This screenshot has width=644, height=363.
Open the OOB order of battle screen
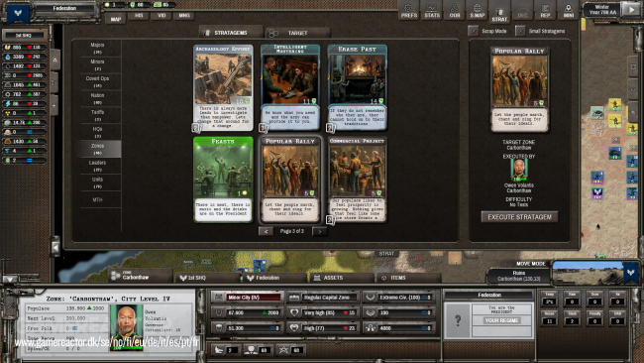(454, 11)
